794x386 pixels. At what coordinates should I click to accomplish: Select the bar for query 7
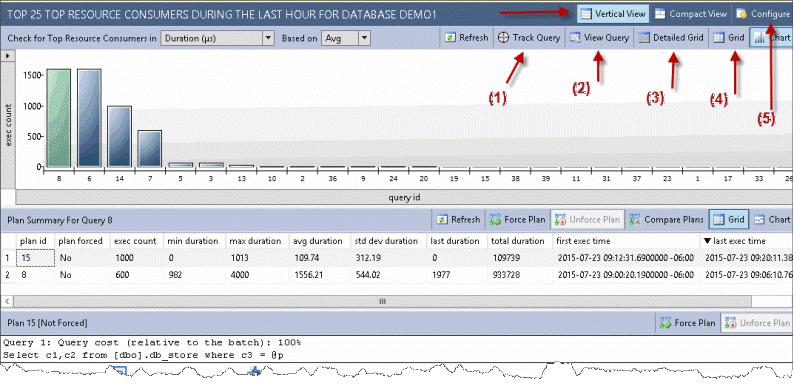tap(149, 148)
